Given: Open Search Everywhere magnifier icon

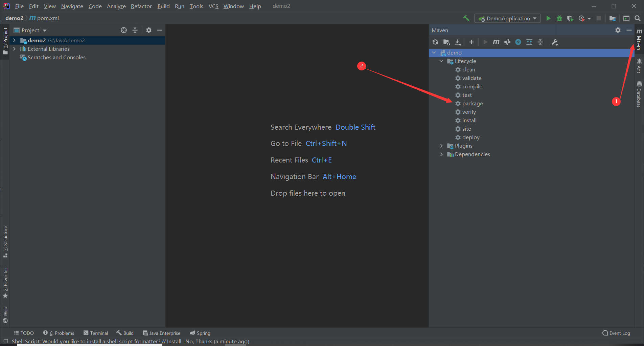Looking at the screenshot, I should coord(637,18).
